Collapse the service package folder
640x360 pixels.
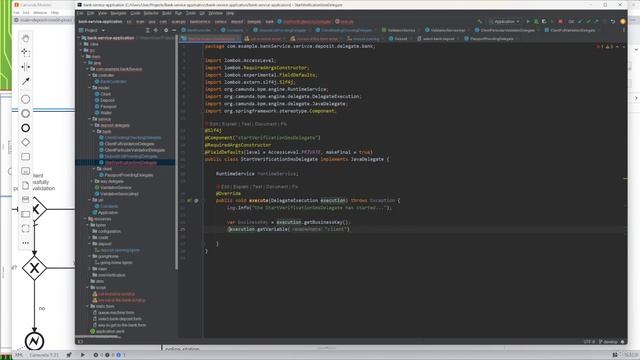90,119
